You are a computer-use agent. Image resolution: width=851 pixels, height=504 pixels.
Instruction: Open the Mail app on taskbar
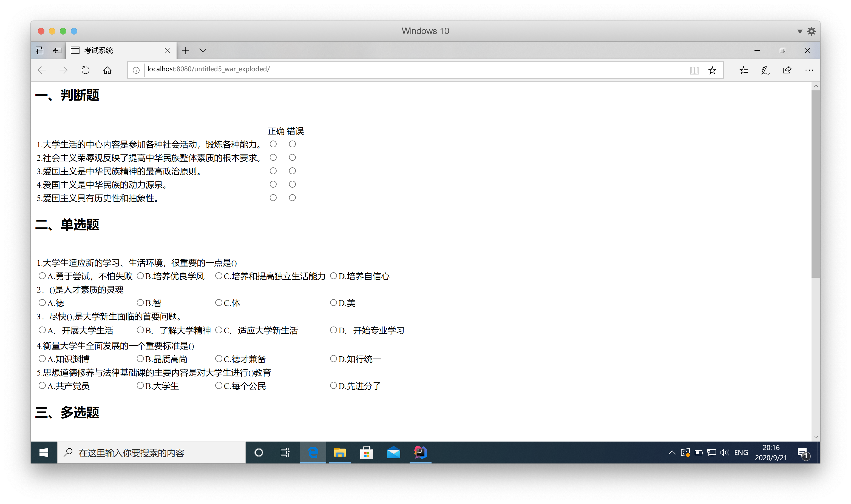coord(393,453)
